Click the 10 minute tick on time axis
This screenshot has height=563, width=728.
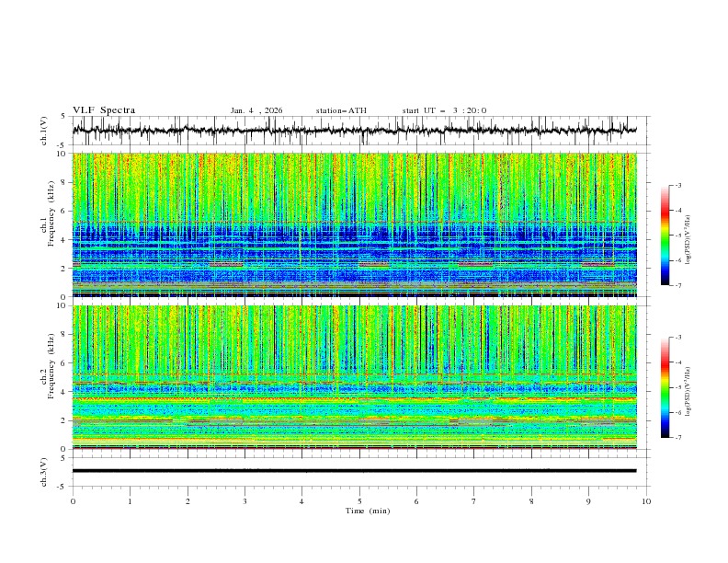point(646,501)
